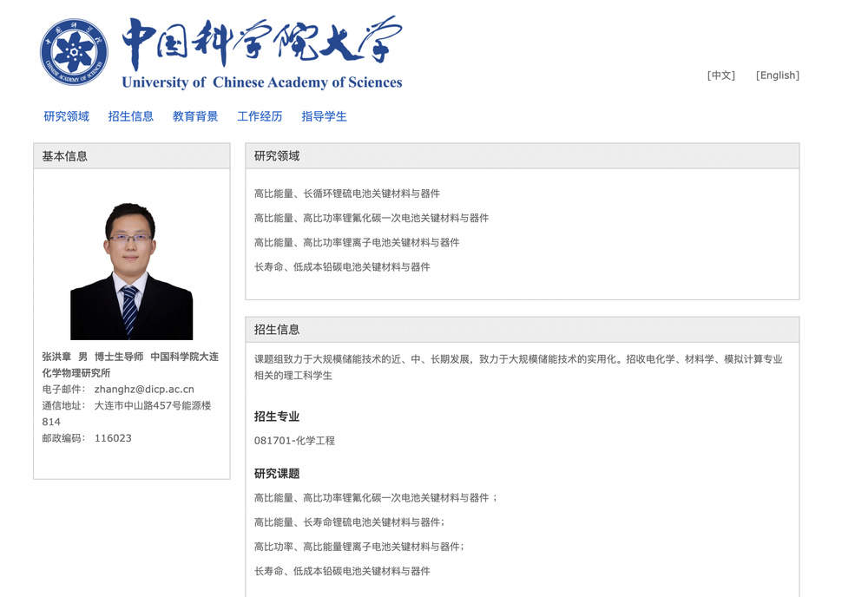
Task: Click the 铅碳电池 research topic line
Action: (345, 571)
